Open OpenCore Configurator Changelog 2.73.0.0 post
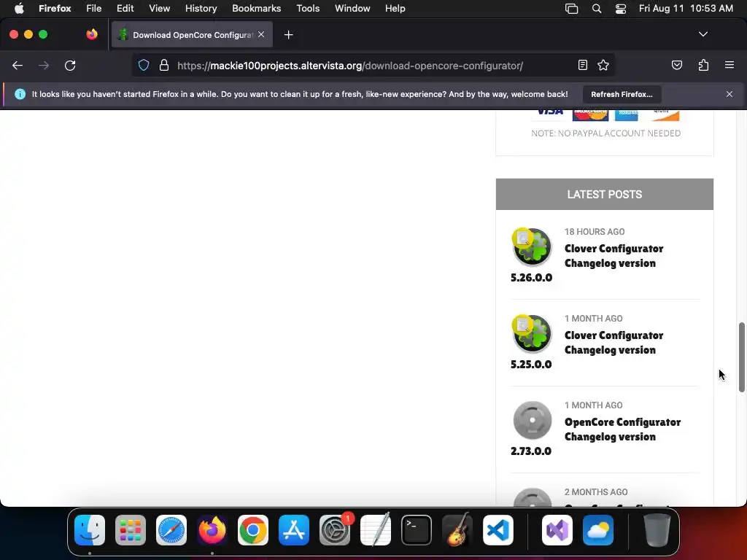747x560 pixels. click(x=622, y=429)
